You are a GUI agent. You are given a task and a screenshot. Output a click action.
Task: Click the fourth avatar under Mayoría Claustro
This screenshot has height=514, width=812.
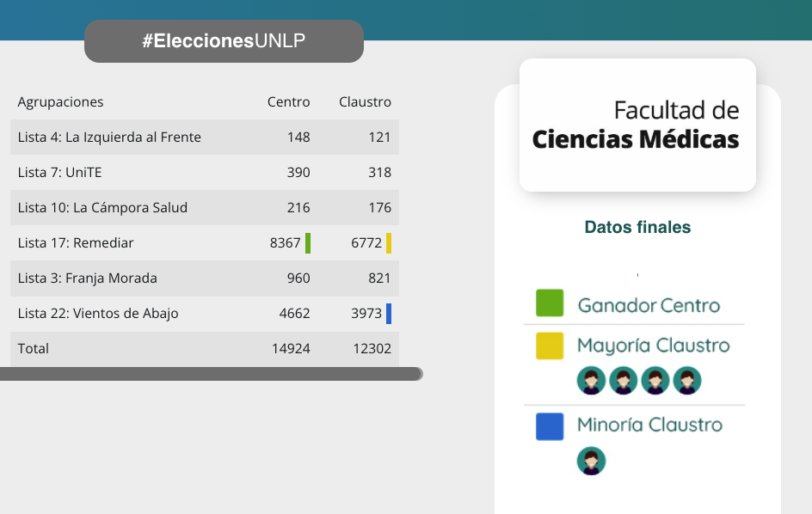[x=686, y=380]
